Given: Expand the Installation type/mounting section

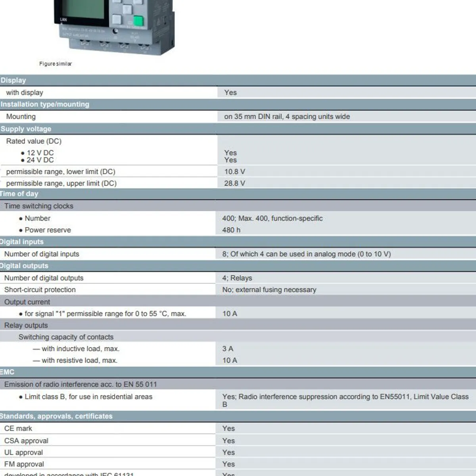Looking at the screenshot, I should (45, 104).
